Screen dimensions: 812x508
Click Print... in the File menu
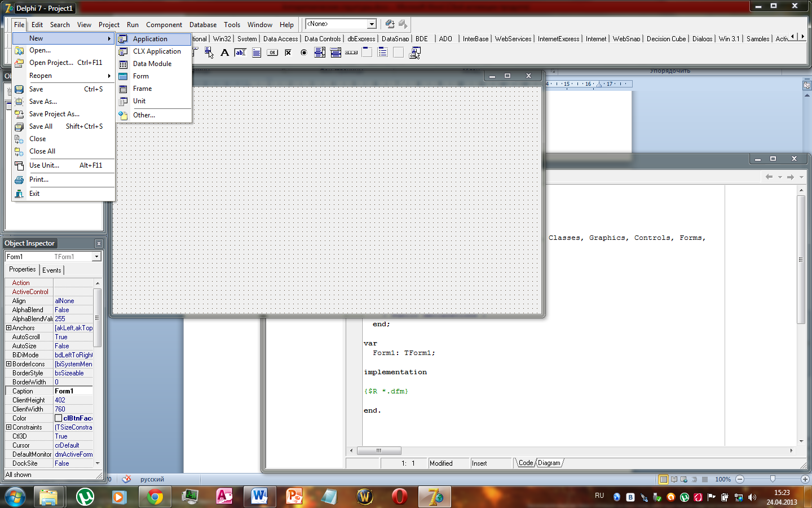[63, 179]
